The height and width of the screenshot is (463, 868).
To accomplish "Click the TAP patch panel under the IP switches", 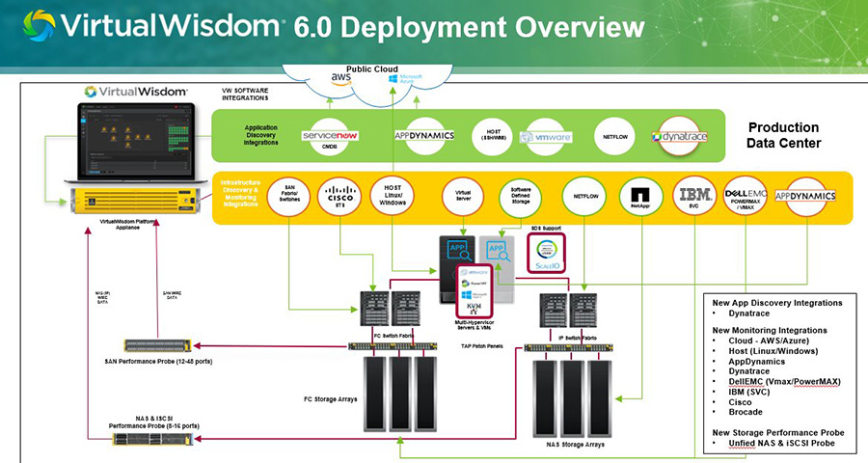I will [x=568, y=348].
